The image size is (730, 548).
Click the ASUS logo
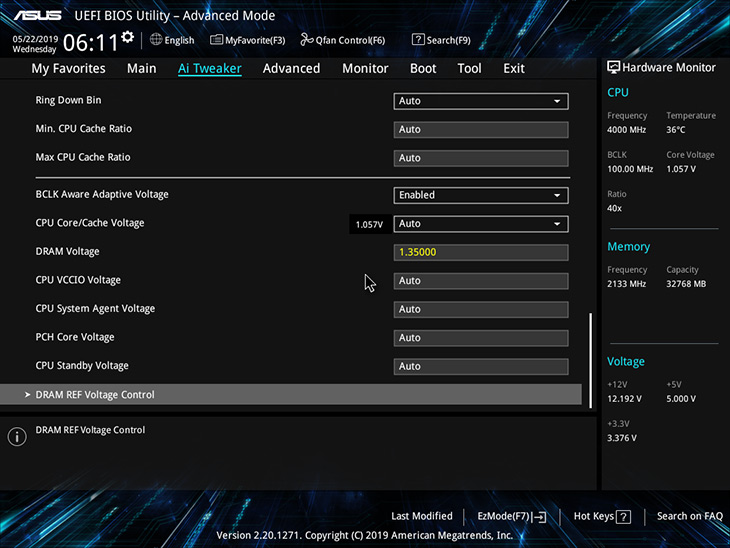tap(37, 16)
